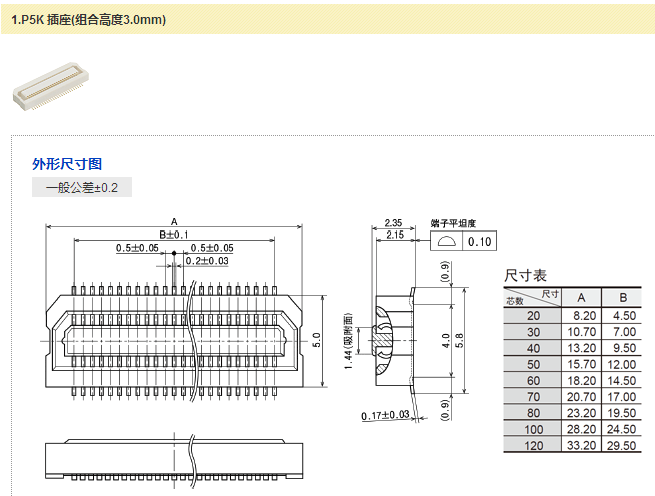This screenshot has height=496, width=655.
Task: Click the 0.2±0.03 dimension label
Action: click(206, 261)
